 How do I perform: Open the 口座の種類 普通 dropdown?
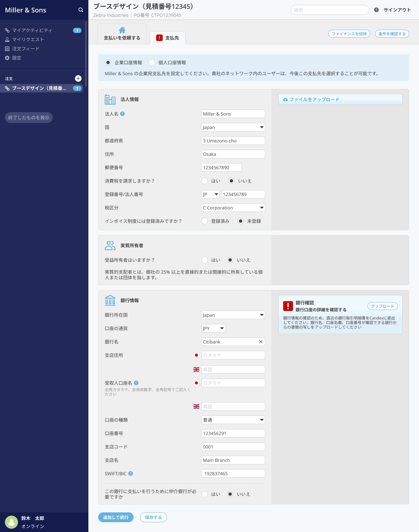[233, 420]
